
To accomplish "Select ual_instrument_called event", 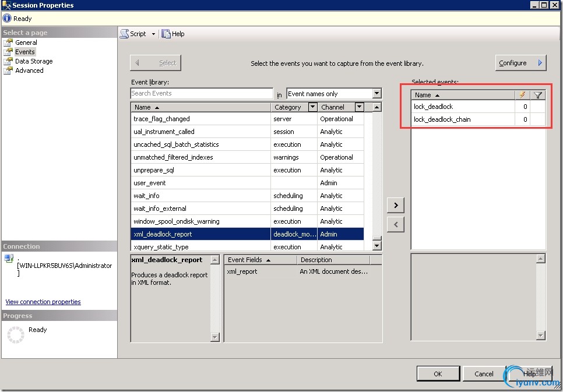I will click(247, 132).
